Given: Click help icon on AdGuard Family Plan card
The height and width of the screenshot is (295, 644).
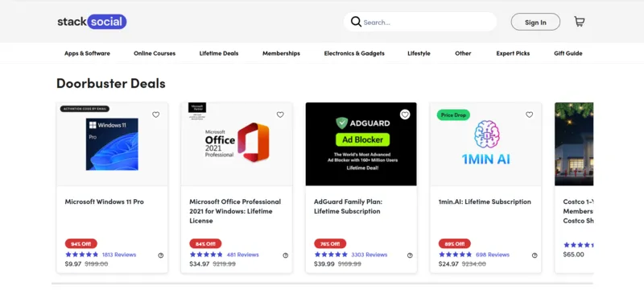Looking at the screenshot, I should (410, 256).
